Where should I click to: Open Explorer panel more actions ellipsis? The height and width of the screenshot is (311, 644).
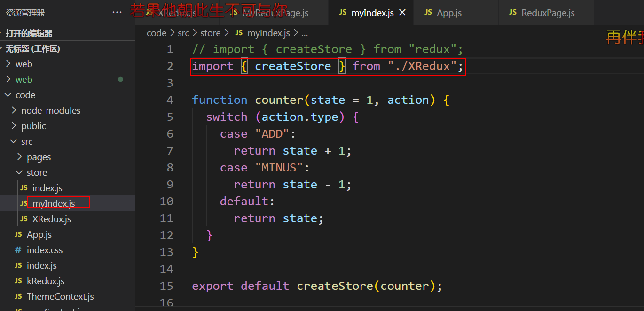(117, 13)
